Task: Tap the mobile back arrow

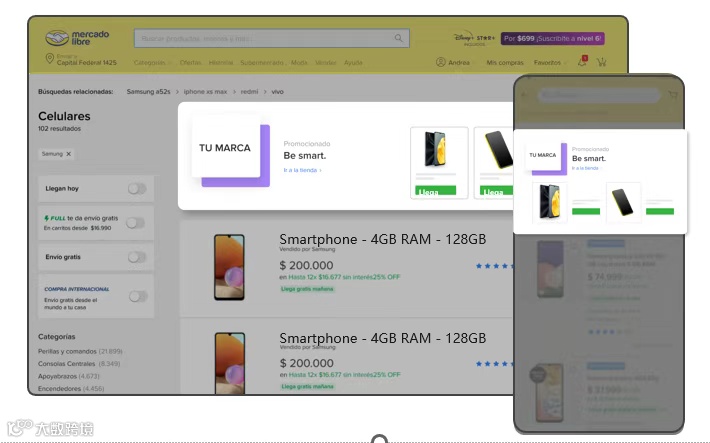Action: pyautogui.click(x=525, y=95)
